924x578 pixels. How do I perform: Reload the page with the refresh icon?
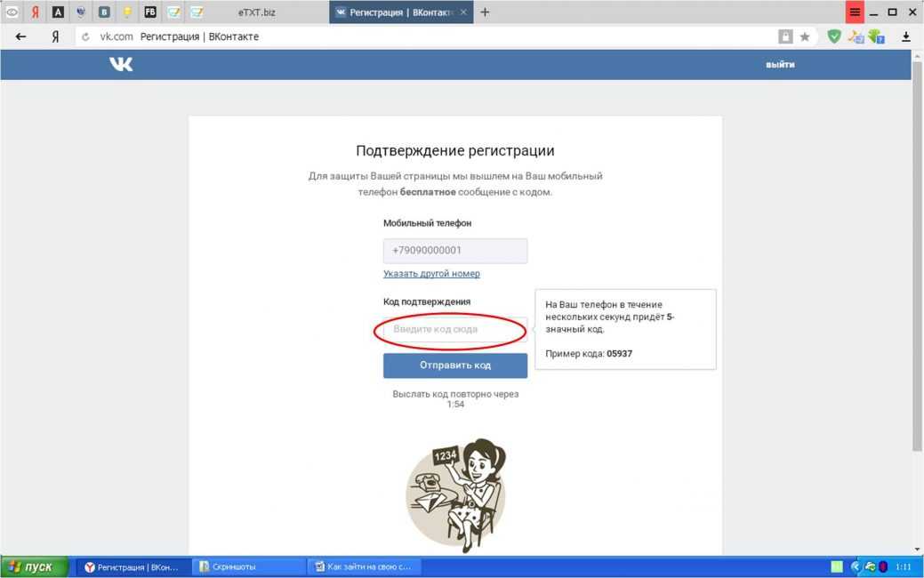[x=85, y=36]
